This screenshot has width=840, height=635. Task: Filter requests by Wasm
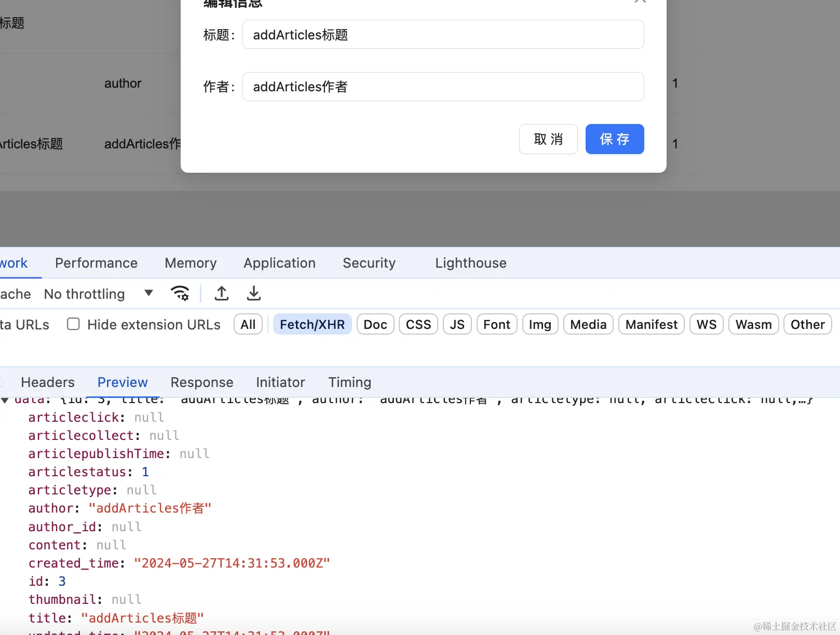(754, 324)
